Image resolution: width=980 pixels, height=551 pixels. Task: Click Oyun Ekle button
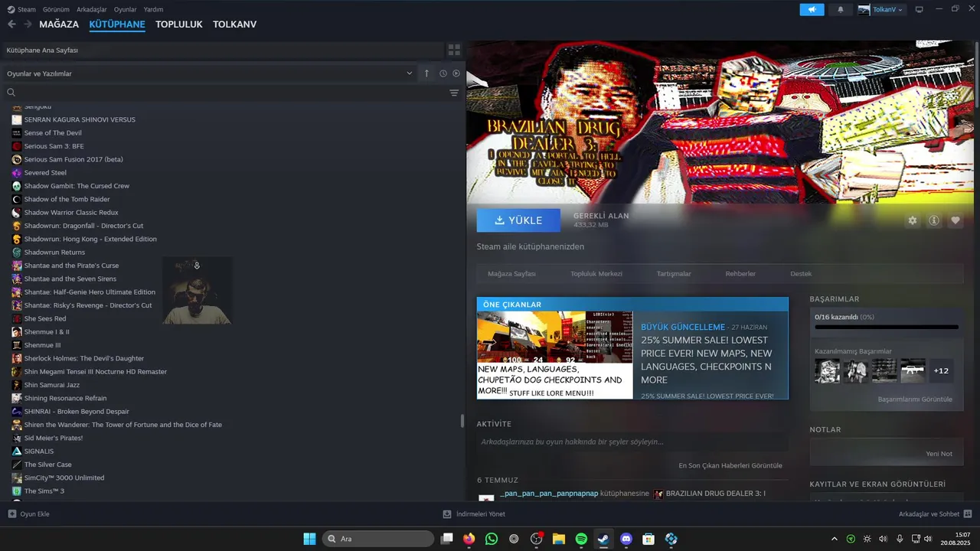click(28, 514)
